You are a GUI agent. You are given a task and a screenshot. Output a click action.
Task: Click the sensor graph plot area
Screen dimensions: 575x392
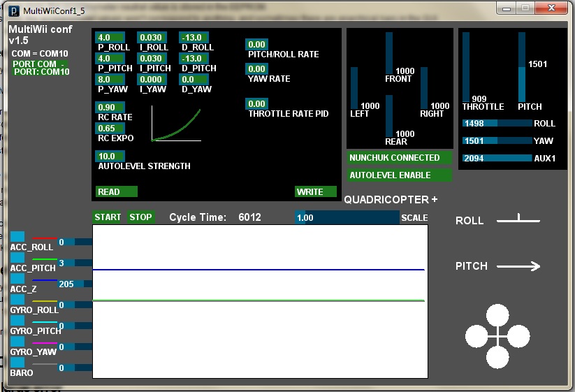point(260,301)
